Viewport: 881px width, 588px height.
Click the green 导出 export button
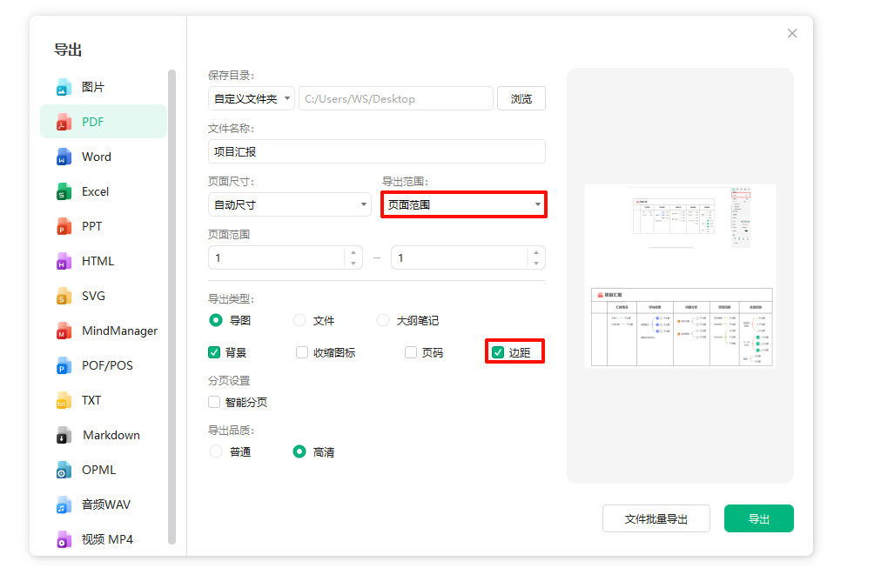tap(758, 518)
